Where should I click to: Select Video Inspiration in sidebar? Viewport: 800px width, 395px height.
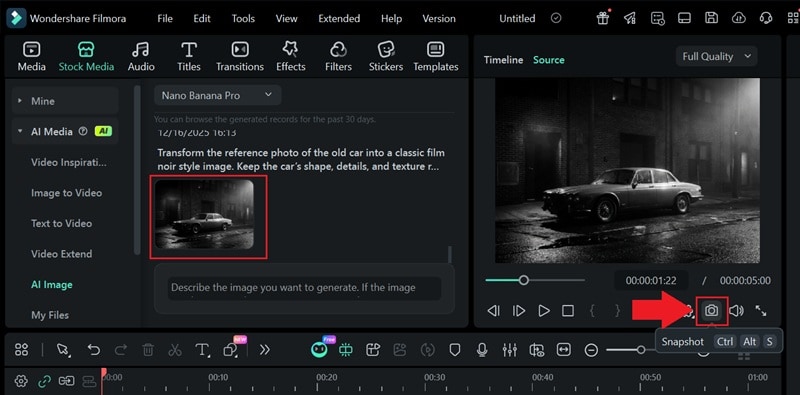click(x=69, y=162)
